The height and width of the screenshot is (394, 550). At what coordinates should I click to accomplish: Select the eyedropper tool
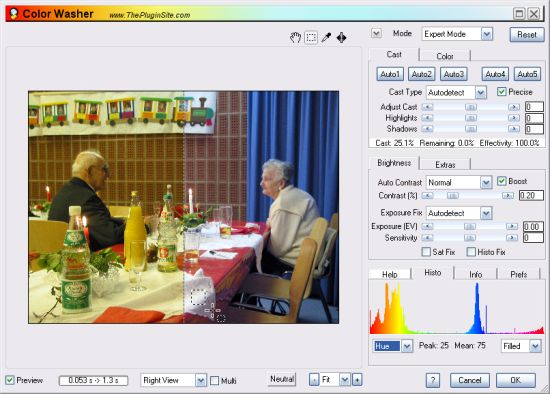point(326,38)
